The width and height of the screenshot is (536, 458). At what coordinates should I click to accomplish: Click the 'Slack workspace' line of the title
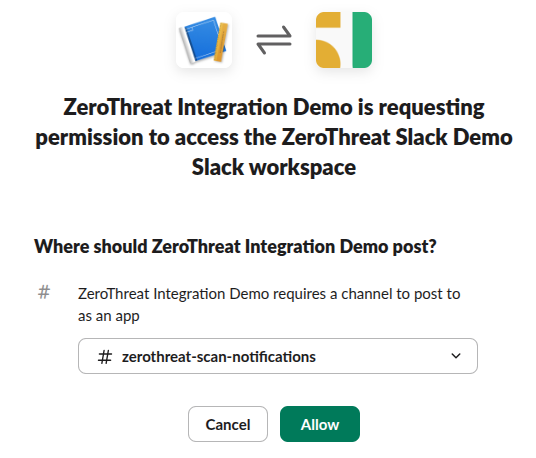(x=274, y=167)
